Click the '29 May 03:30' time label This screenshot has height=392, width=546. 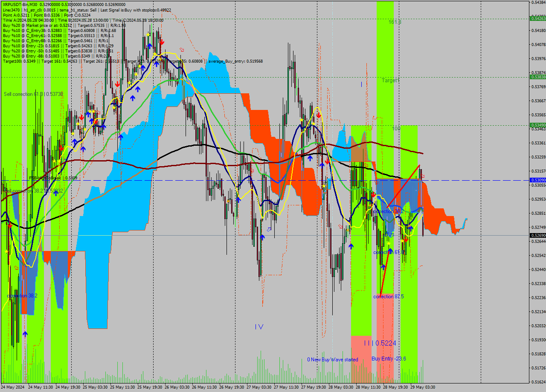click(x=423, y=387)
